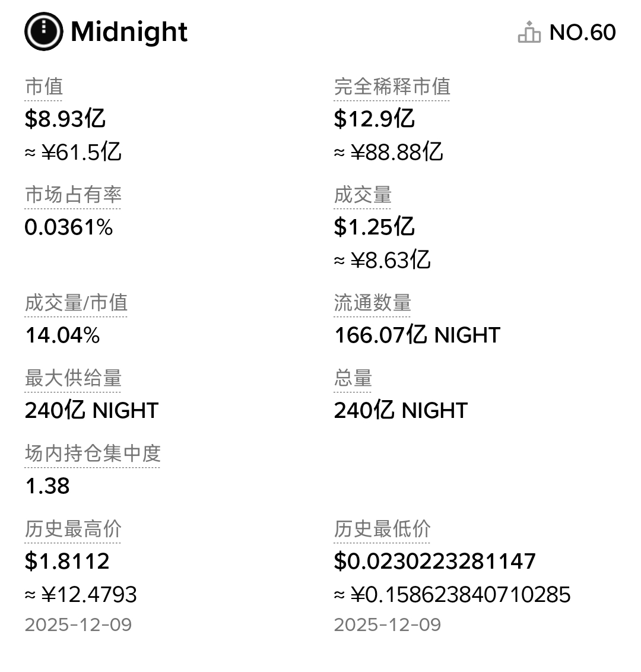Viewport: 641px width, 672px height.
Task: Select the 14.04% volume ratio value
Action: coord(62,335)
